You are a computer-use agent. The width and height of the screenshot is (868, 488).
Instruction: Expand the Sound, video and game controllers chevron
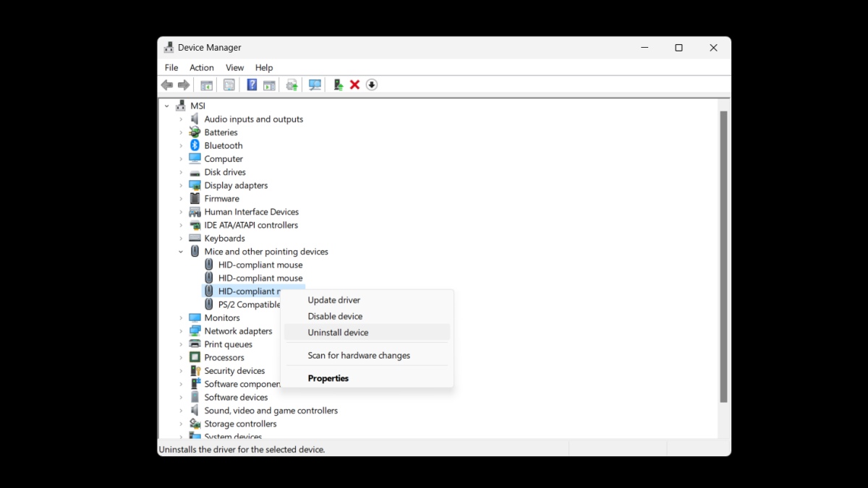181,411
